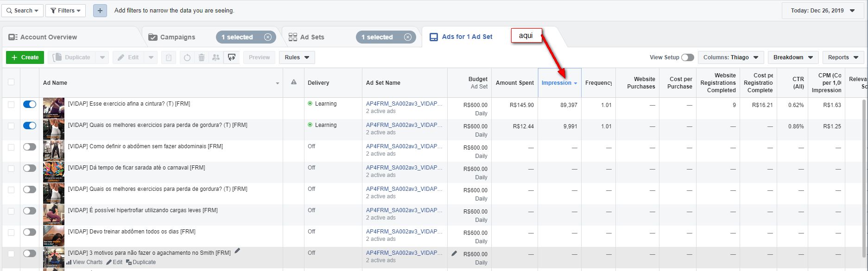868x271 pixels.
Task: Open the Rules dropdown menu
Action: click(x=297, y=57)
